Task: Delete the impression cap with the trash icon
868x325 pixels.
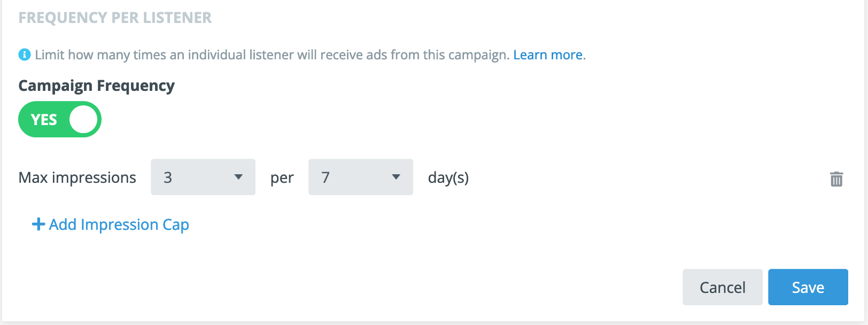Action: [x=836, y=179]
